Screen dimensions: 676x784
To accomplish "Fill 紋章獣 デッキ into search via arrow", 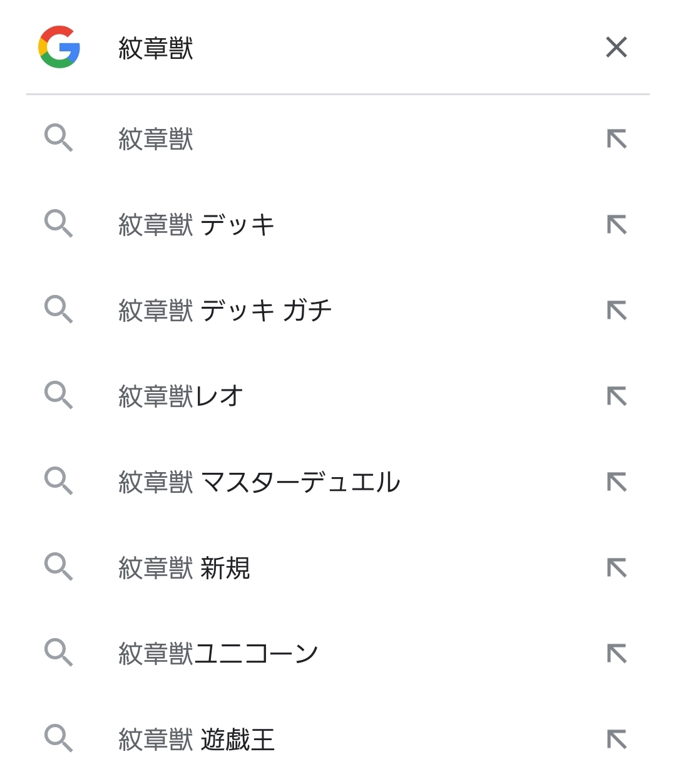I will pyautogui.click(x=617, y=225).
